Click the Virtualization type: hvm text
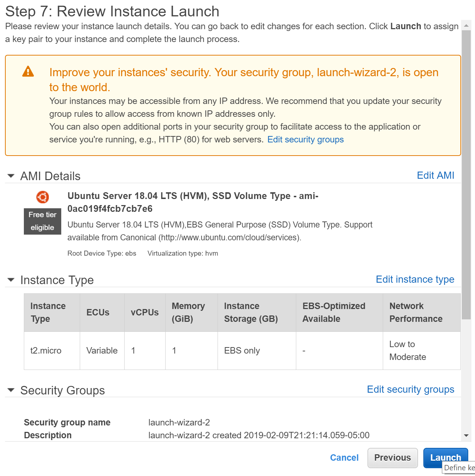This screenshot has height=476, width=475. [183, 253]
